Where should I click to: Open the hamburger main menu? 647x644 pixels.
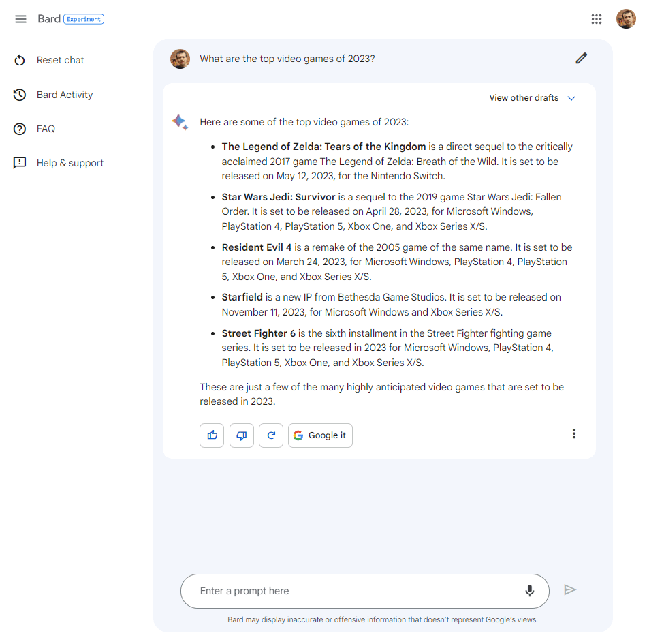pyautogui.click(x=20, y=19)
